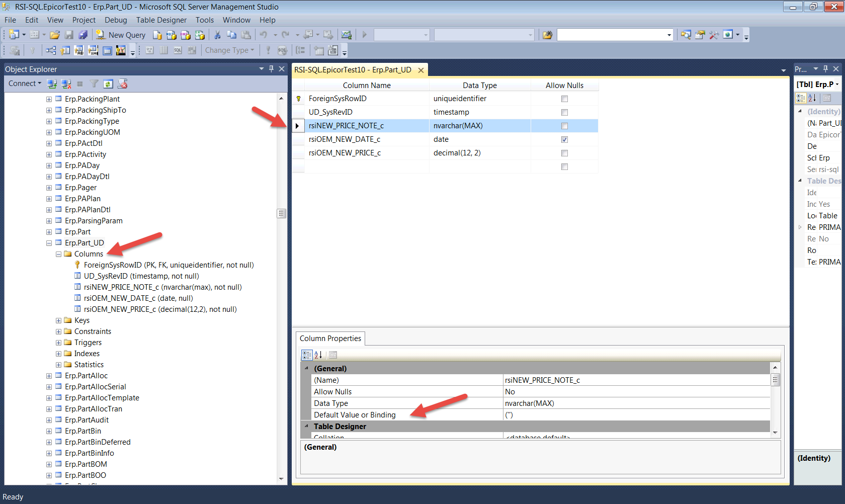This screenshot has height=504, width=845.
Task: Collapse the (General) section in Column Properties
Action: (x=306, y=368)
